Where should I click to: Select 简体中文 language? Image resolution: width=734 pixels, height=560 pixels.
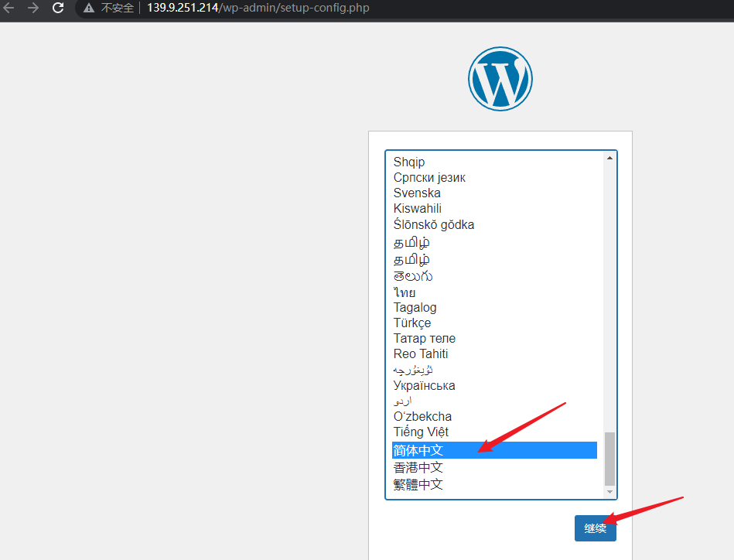[x=494, y=450]
